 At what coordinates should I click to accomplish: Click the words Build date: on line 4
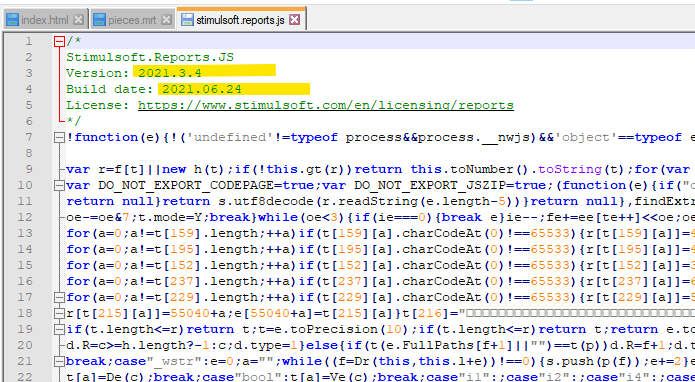coord(110,89)
